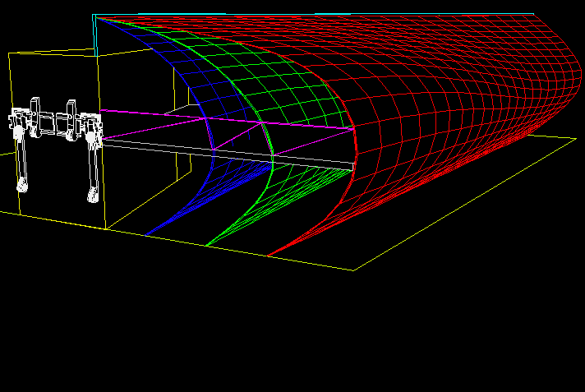Pick the yellow box top edge at left
Image resolution: width=585 pixels, height=392 pixels.
(x=49, y=53)
